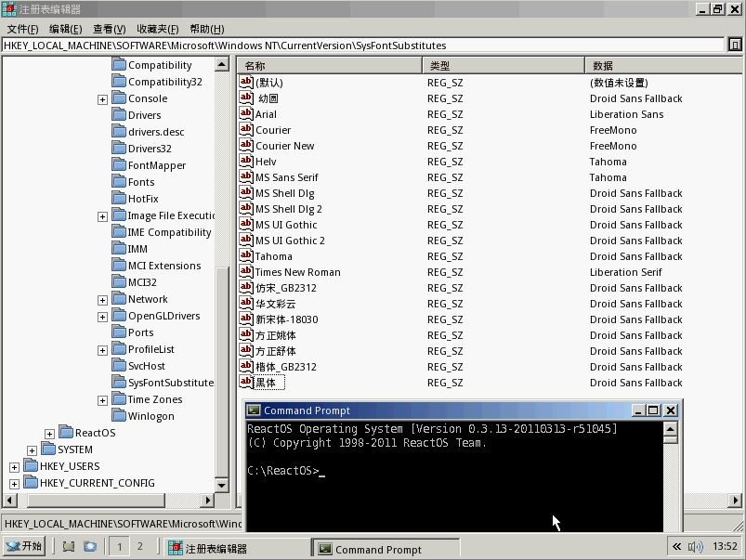
Task: Select the ab icon next to Tahoma
Action: click(x=246, y=255)
